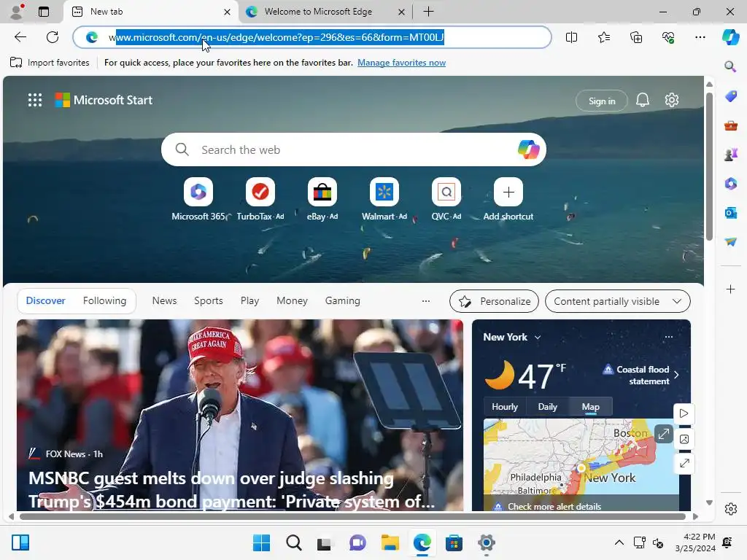Open the Collections icon

[636, 37]
